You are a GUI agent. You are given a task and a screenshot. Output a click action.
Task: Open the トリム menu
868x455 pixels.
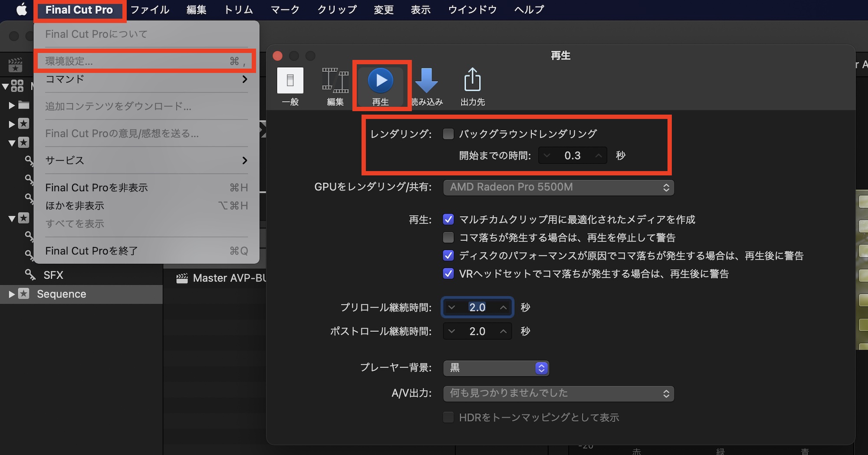(x=238, y=10)
